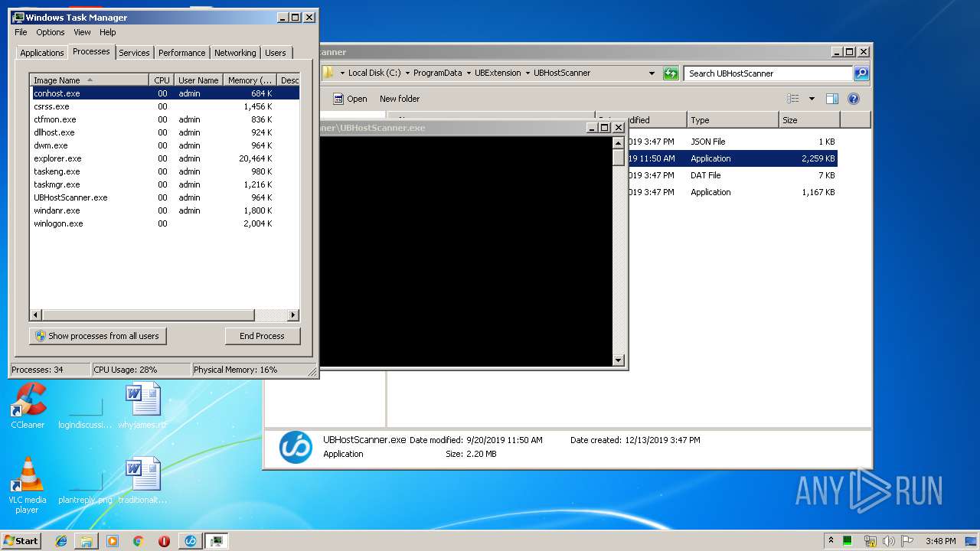The width and height of the screenshot is (980, 551).
Task: Show hidden tray icons arrow
Action: 831,540
